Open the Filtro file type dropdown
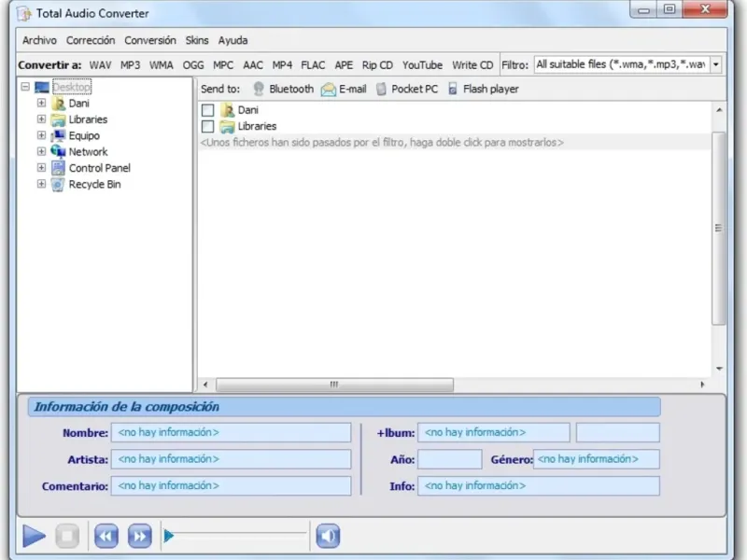 pos(716,64)
